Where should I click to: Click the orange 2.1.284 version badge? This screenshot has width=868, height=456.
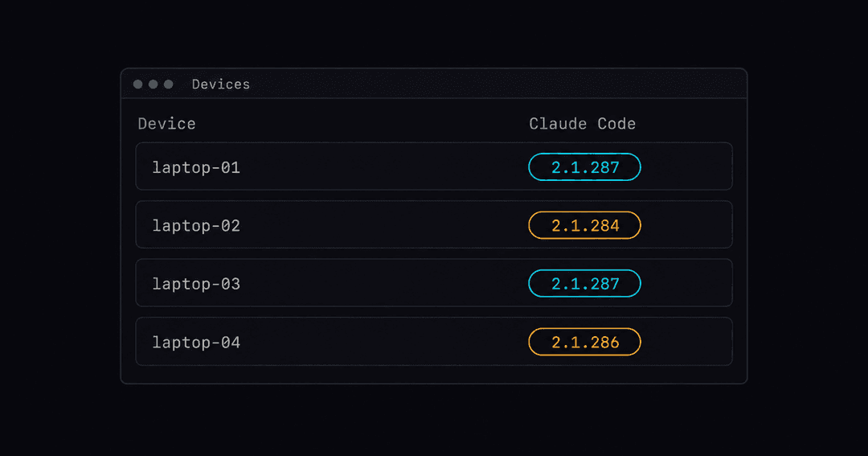tap(584, 225)
